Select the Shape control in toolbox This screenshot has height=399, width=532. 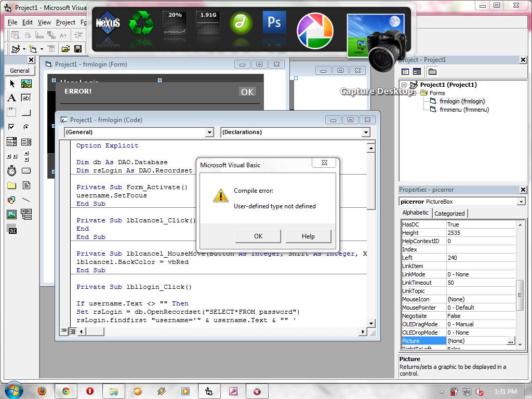12,200
